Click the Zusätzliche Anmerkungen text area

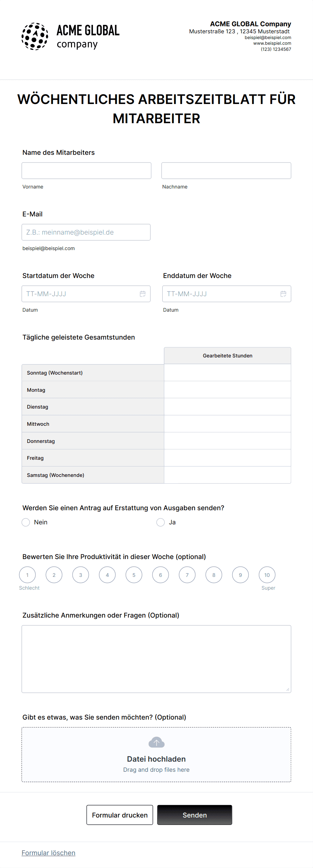pyautogui.click(x=156, y=659)
